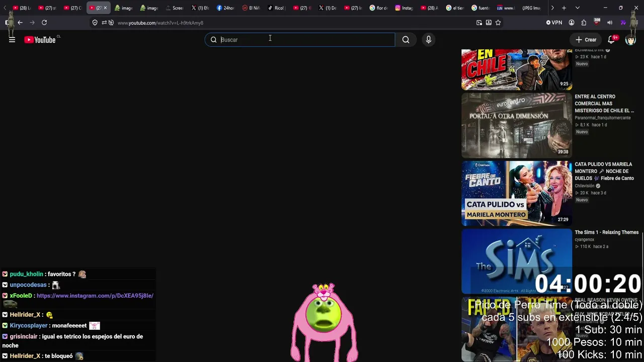Click the Crear button
This screenshot has height=362, width=644.
click(586, 40)
